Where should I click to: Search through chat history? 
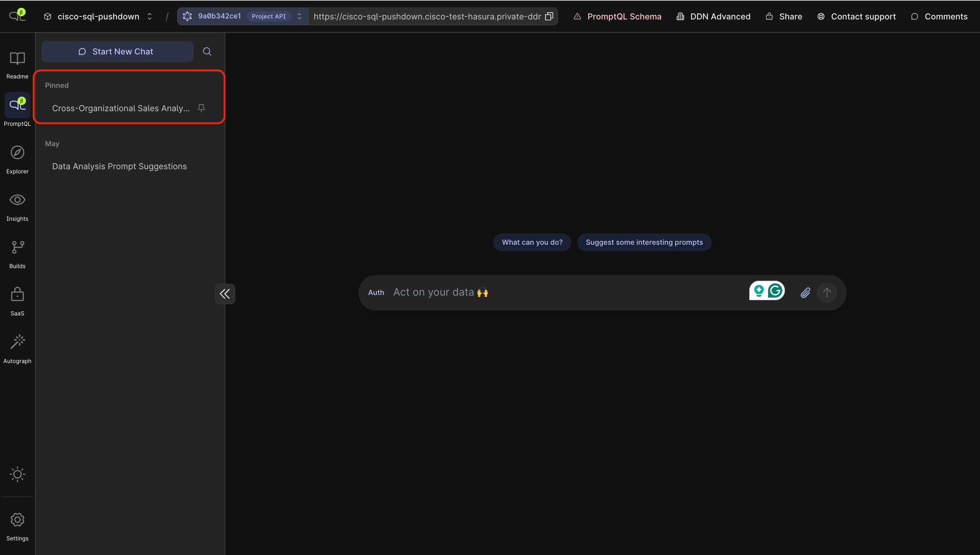point(207,52)
